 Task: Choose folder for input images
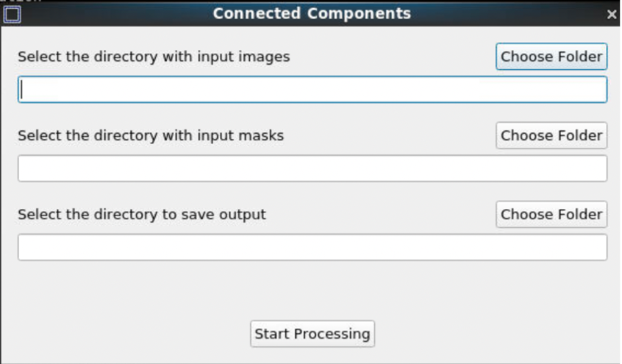click(551, 57)
